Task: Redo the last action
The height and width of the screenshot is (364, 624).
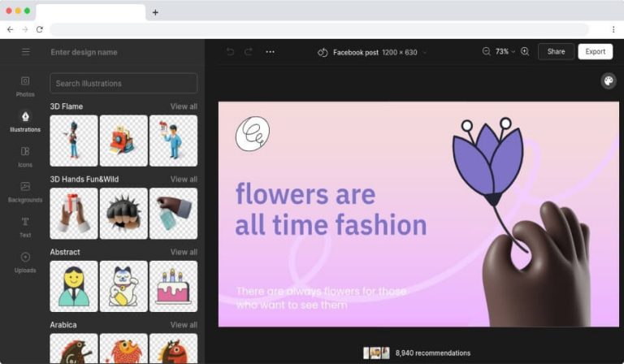Action: click(249, 52)
